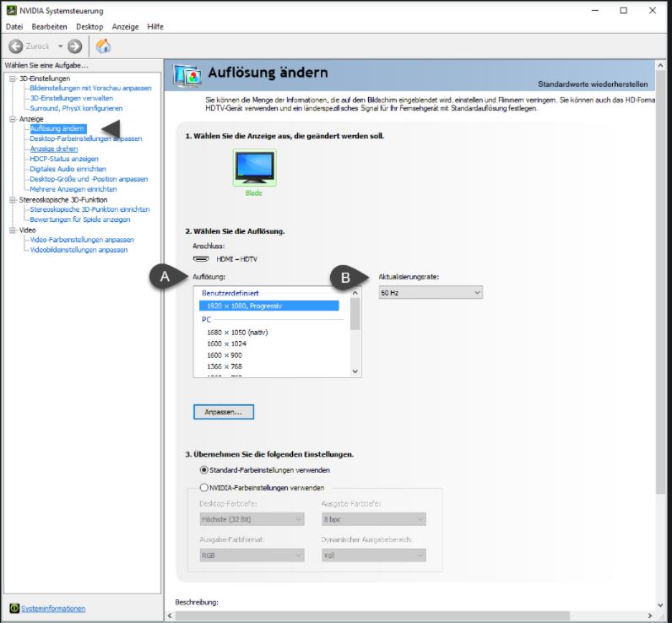Select Auflösung ändern in the task tree
The width and height of the screenshot is (672, 623).
58,128
